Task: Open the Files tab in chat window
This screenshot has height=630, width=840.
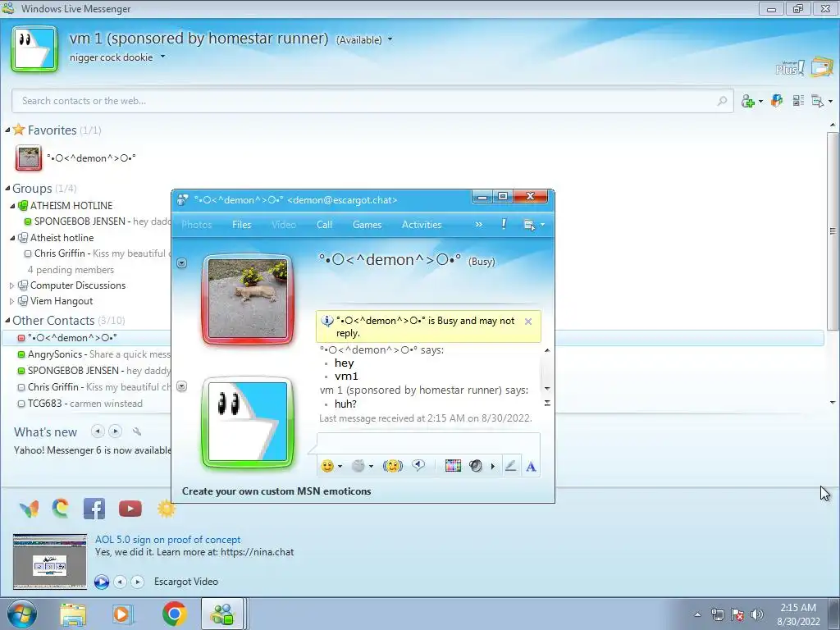Action: pyautogui.click(x=242, y=225)
